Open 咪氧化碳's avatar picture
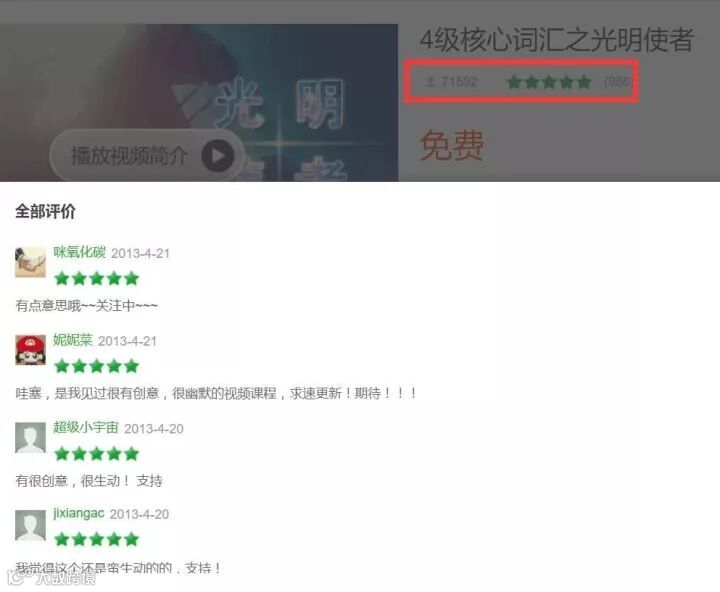This screenshot has height=592, width=720. pos(30,262)
